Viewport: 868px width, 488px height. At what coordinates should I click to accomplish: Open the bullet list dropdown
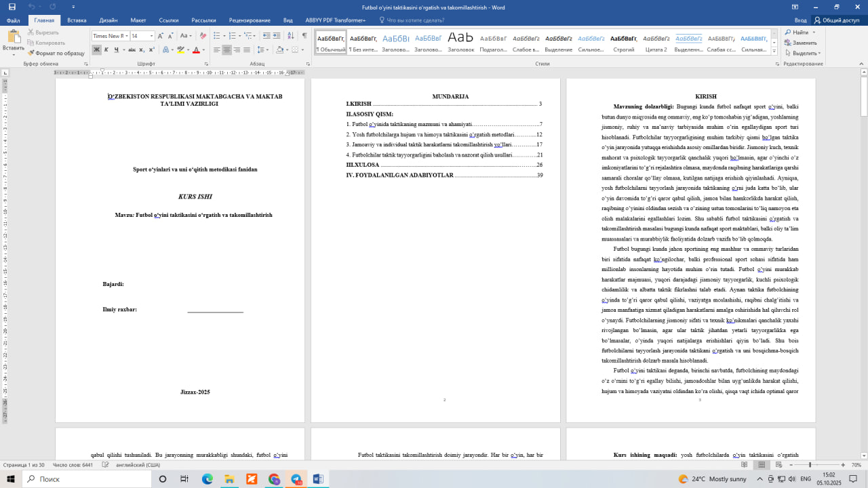coord(225,36)
